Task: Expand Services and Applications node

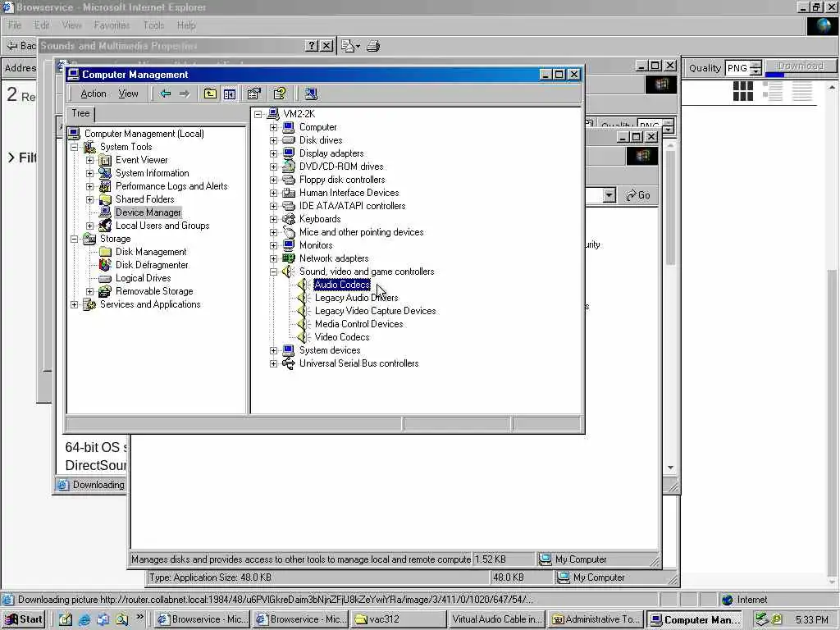Action: pos(75,304)
